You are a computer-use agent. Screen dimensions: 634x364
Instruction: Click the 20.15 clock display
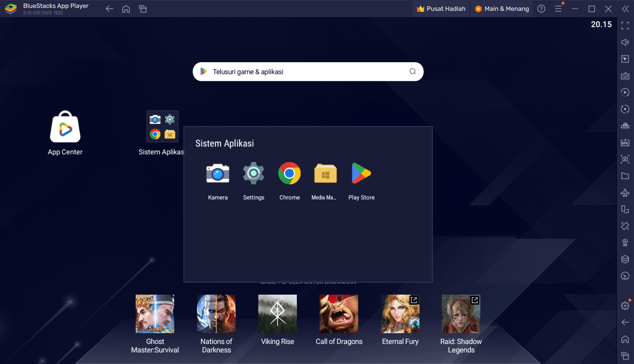coord(601,25)
